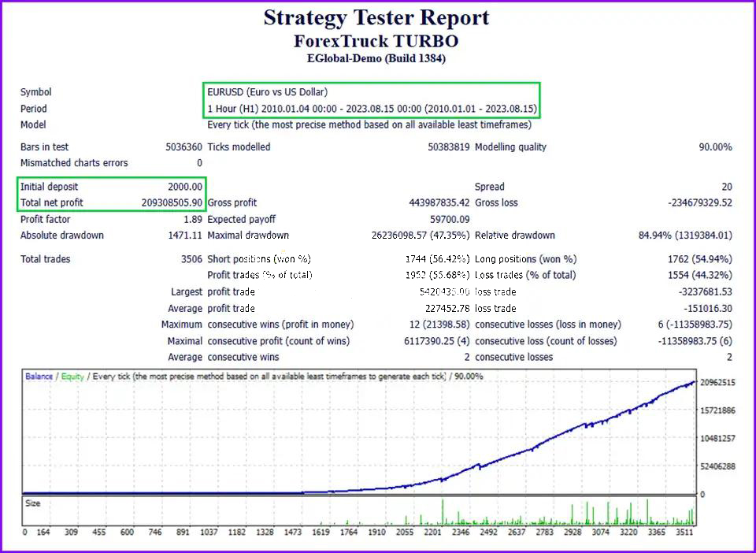The image size is (756, 553).
Task: Select the ForexTruck TURBO heading
Action: (376, 41)
